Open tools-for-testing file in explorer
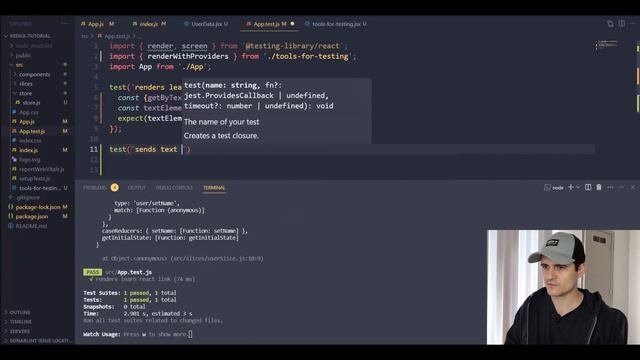640x360 pixels. click(x=40, y=188)
